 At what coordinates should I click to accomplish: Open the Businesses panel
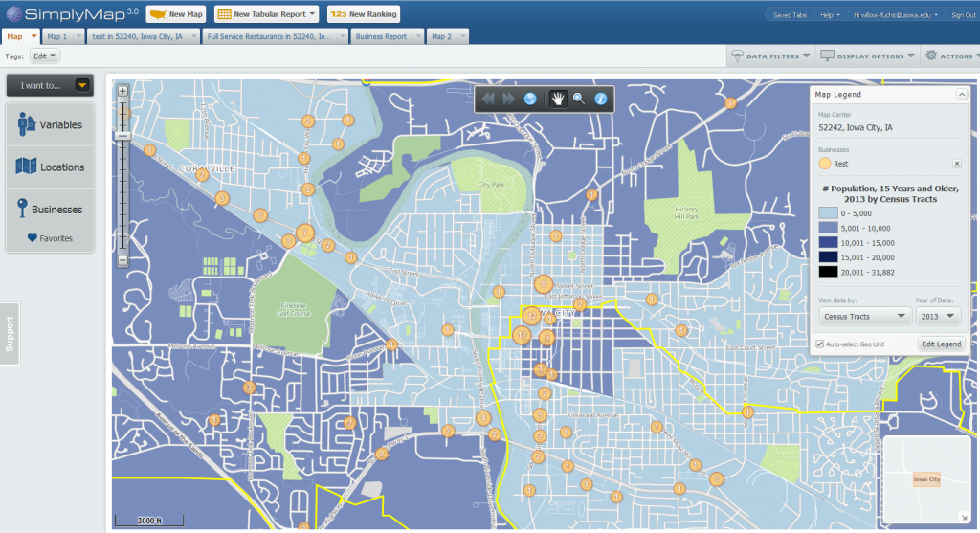50,210
